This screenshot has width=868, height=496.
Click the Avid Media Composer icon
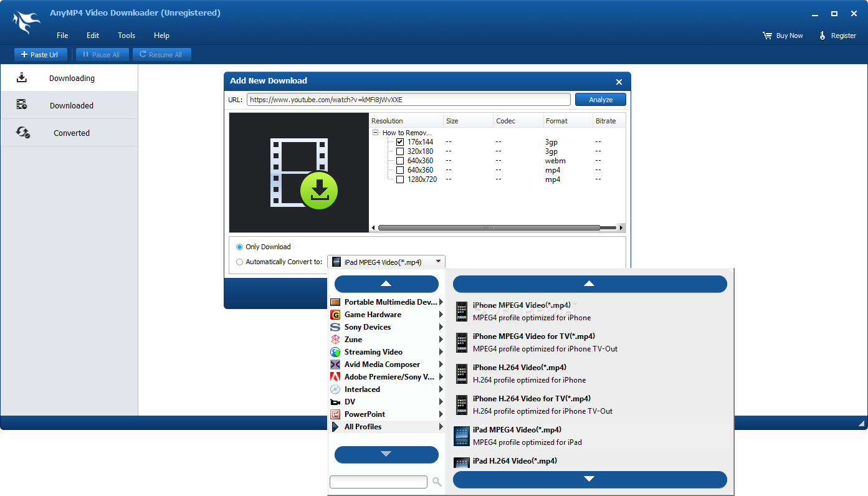pos(335,365)
